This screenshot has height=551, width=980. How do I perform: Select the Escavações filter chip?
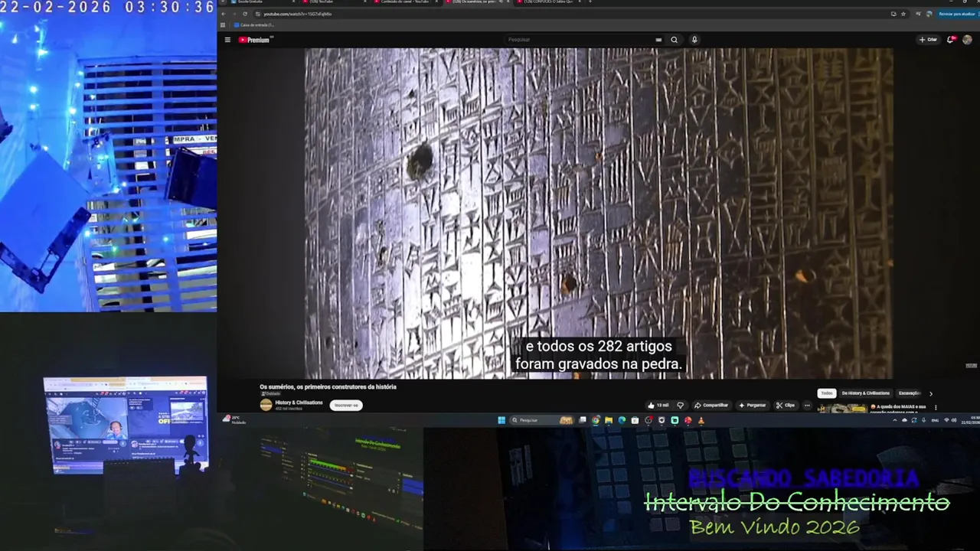910,393
